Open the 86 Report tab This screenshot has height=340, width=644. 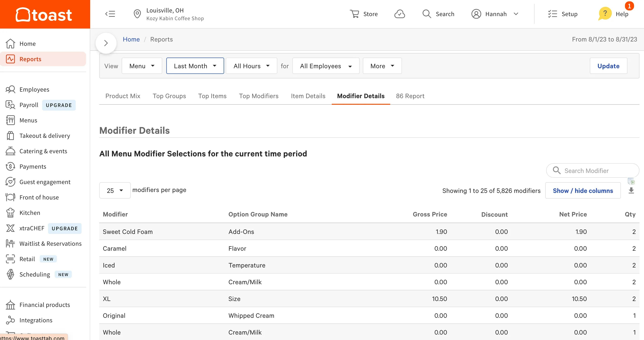point(410,96)
